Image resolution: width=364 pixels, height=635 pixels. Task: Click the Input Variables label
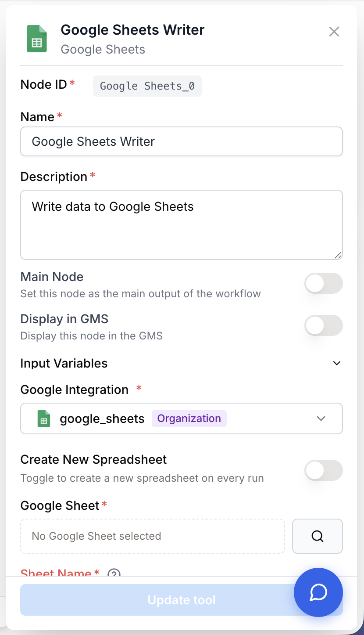pyautogui.click(x=64, y=363)
